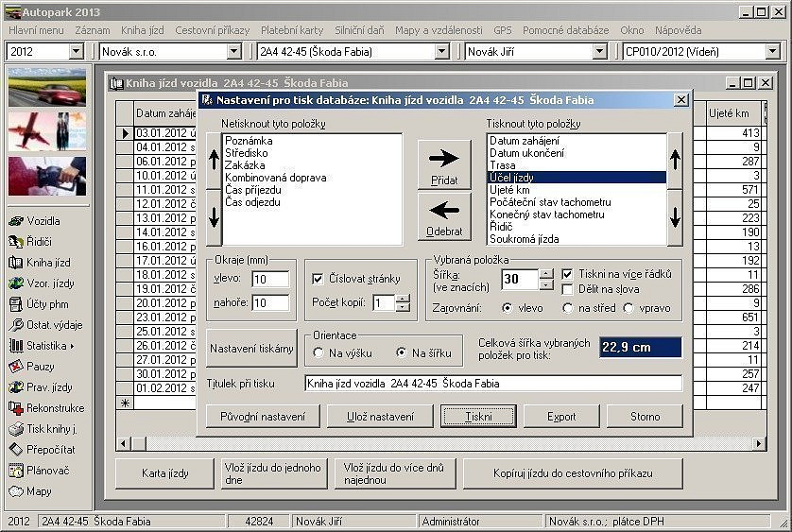Enable the Dělit na slova checkbox

568,290
